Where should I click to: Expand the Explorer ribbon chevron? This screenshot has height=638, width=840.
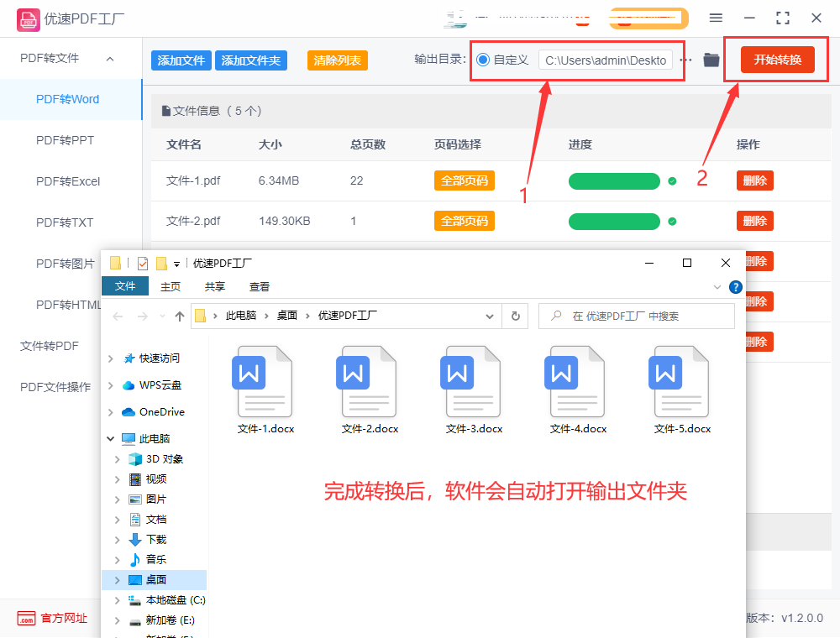pos(717,287)
